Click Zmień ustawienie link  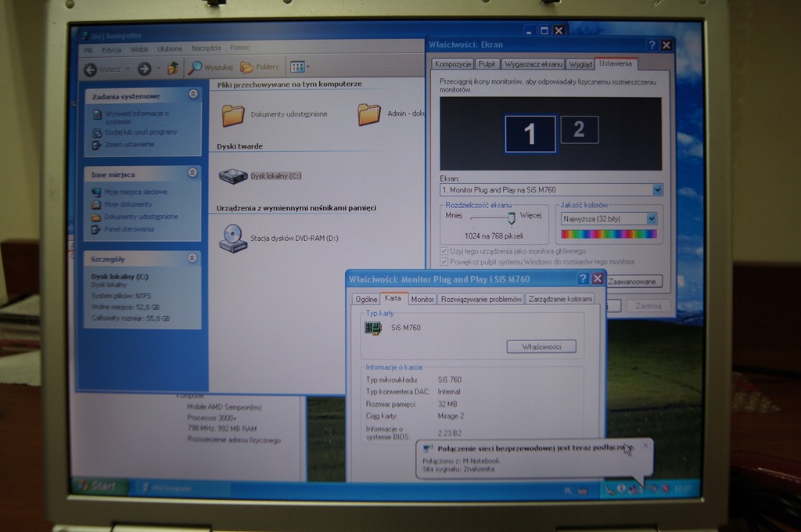pyautogui.click(x=129, y=145)
